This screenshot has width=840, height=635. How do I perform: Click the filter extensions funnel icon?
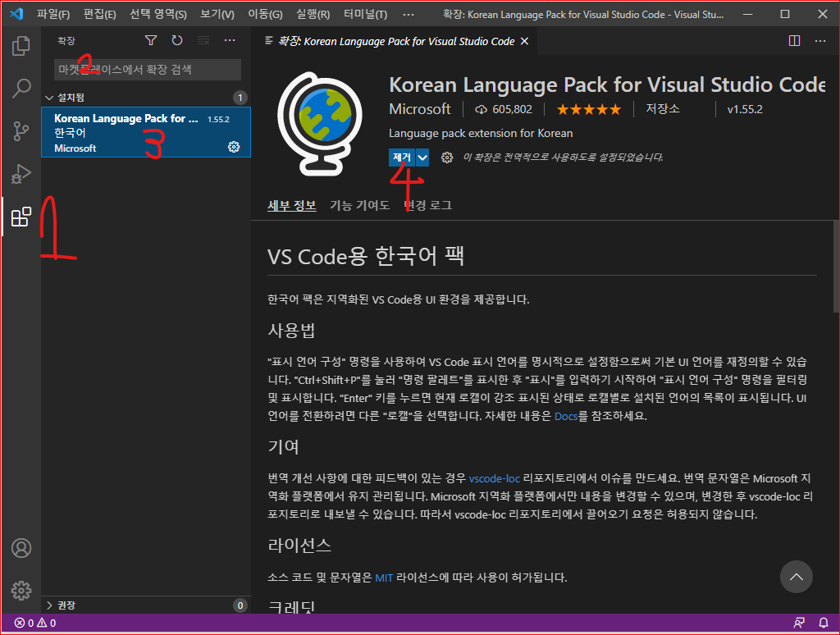[x=151, y=40]
